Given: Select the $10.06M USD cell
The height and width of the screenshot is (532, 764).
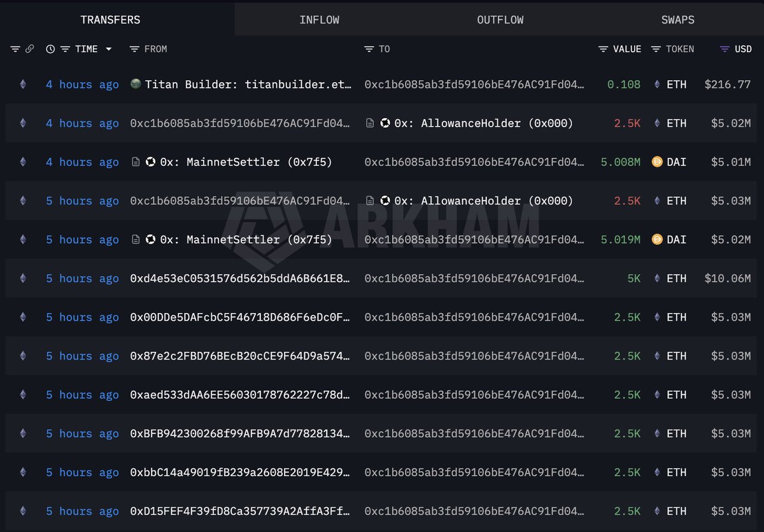Looking at the screenshot, I should coord(728,279).
